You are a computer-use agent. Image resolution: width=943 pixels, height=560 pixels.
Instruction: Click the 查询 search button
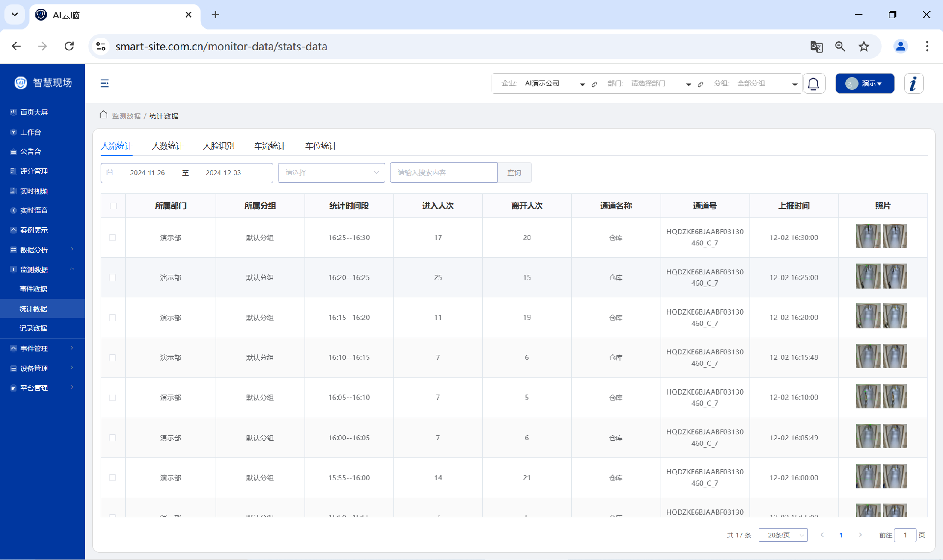click(514, 173)
